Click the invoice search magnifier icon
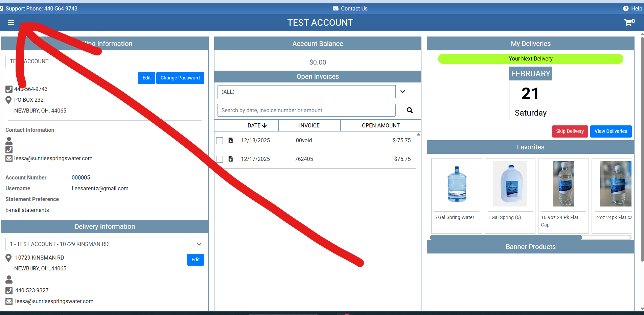 (x=409, y=110)
